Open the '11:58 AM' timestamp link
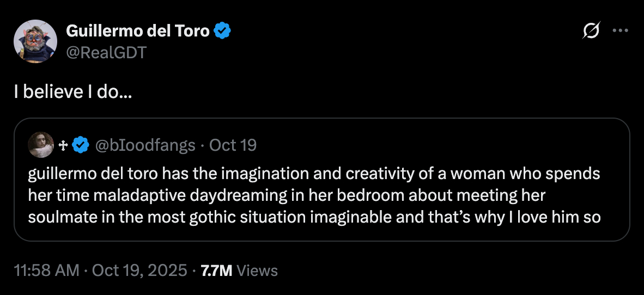Viewport: 644px width, 295px height. pos(46,271)
